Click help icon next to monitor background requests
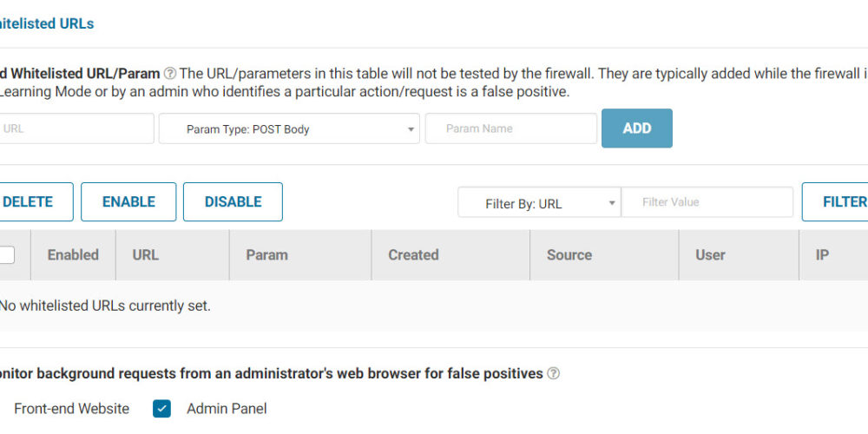 pos(553,374)
